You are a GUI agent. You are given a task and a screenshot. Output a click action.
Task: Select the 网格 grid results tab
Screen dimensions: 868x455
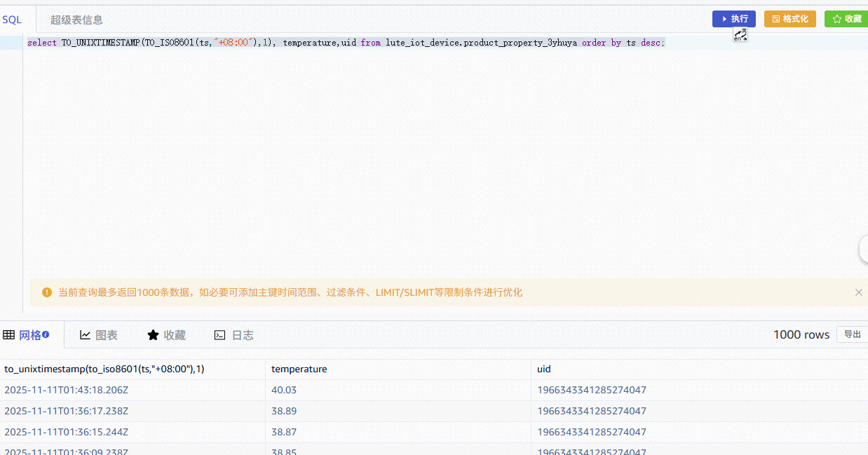click(x=26, y=335)
